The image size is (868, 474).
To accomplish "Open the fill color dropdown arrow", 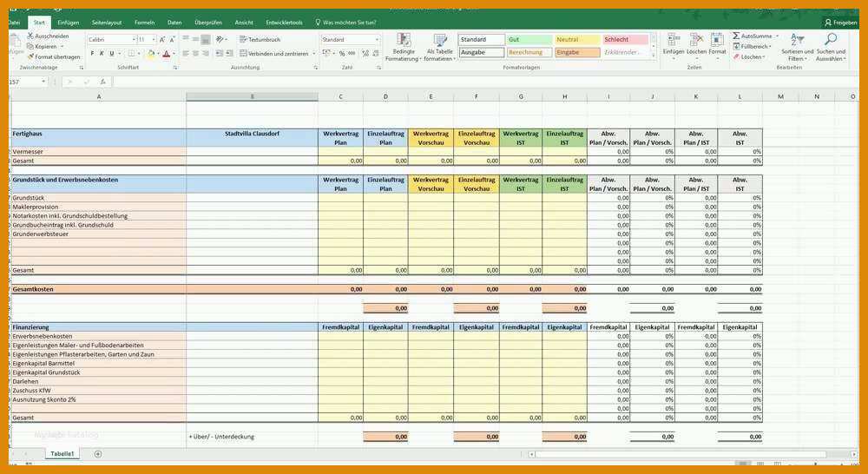I will tap(158, 54).
